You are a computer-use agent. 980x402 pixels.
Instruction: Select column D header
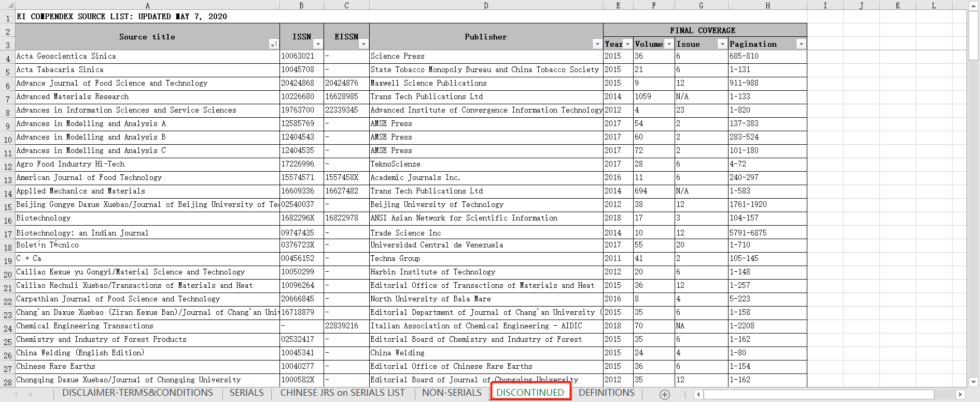486,5
